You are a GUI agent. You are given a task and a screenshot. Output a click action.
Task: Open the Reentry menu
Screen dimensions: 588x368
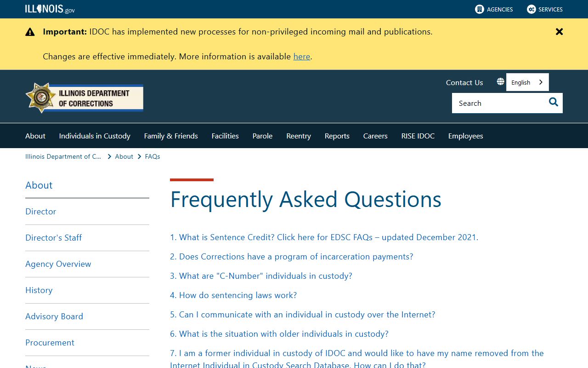[x=299, y=136]
